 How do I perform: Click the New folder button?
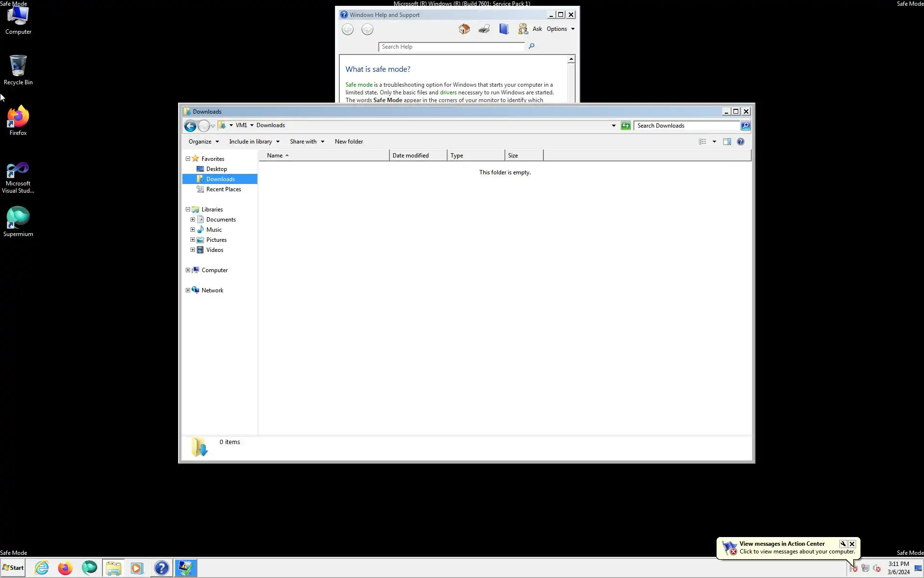(349, 142)
